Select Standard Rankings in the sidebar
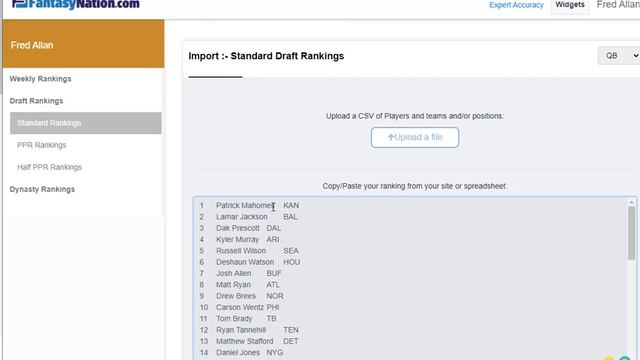 (x=86, y=123)
